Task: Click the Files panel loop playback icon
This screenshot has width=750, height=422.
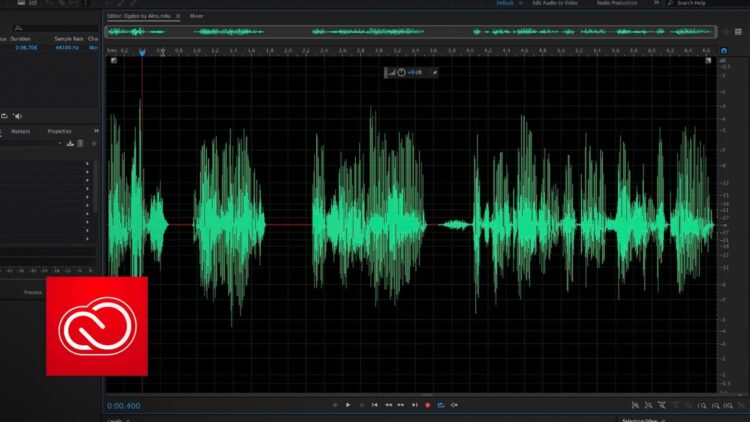Action: [4, 116]
